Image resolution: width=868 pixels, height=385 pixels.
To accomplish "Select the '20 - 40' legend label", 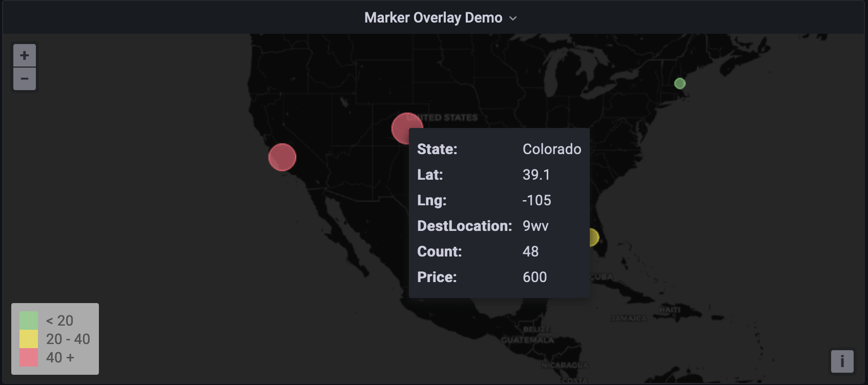I will coord(68,339).
